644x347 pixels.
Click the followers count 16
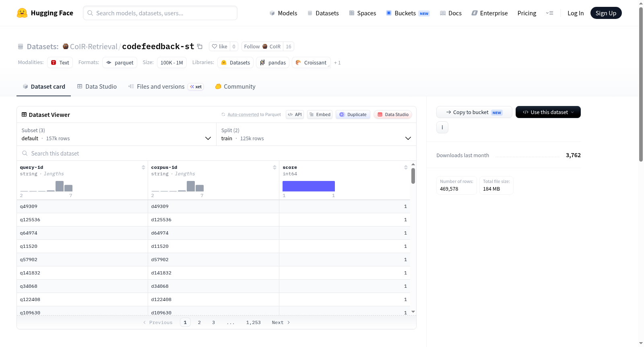289,46
